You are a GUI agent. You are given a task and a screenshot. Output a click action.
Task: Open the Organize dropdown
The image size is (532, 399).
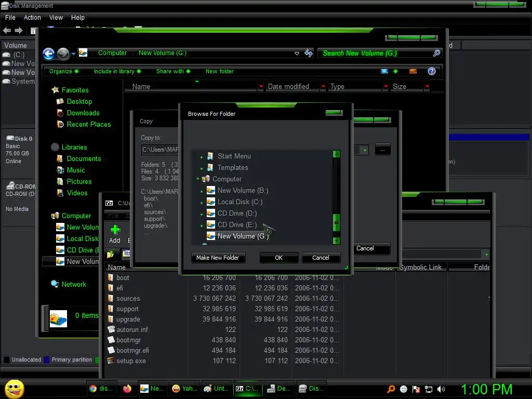(x=64, y=71)
